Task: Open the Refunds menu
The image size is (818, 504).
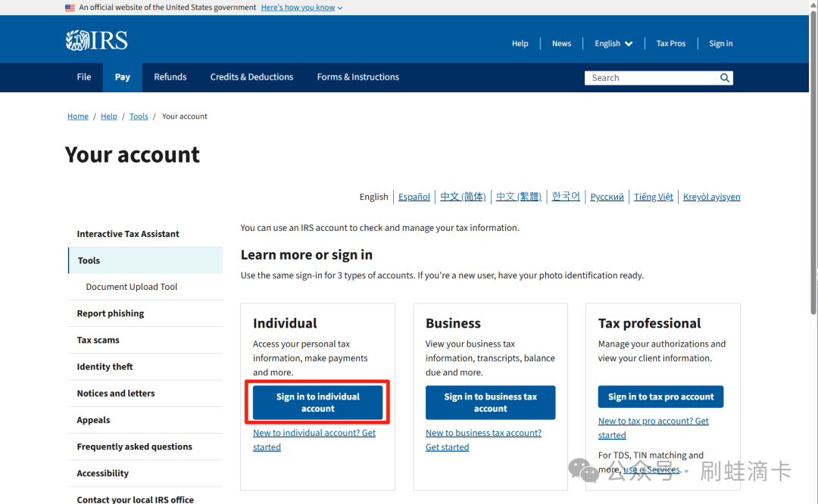Action: click(170, 77)
